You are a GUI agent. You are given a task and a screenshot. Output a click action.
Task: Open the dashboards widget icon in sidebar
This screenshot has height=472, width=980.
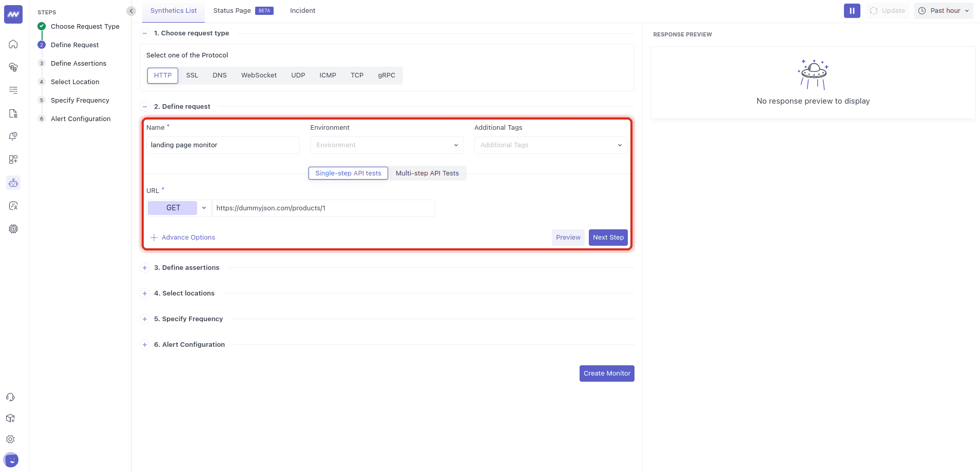coord(13,160)
